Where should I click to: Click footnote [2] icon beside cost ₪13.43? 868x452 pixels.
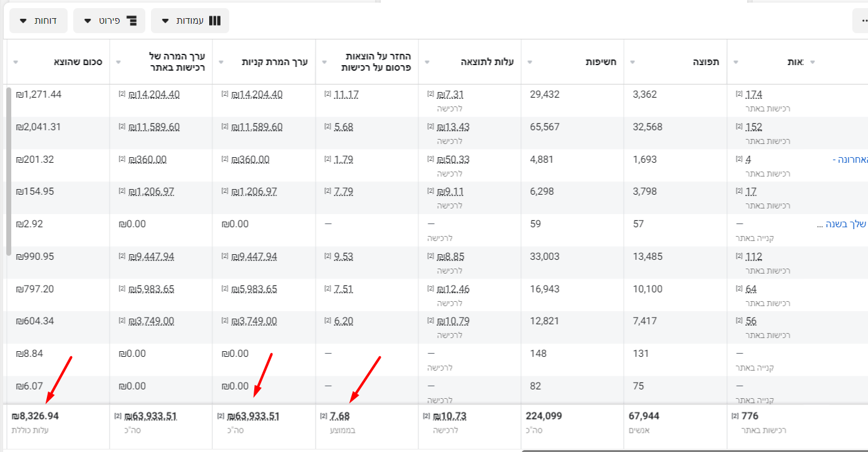tap(430, 126)
